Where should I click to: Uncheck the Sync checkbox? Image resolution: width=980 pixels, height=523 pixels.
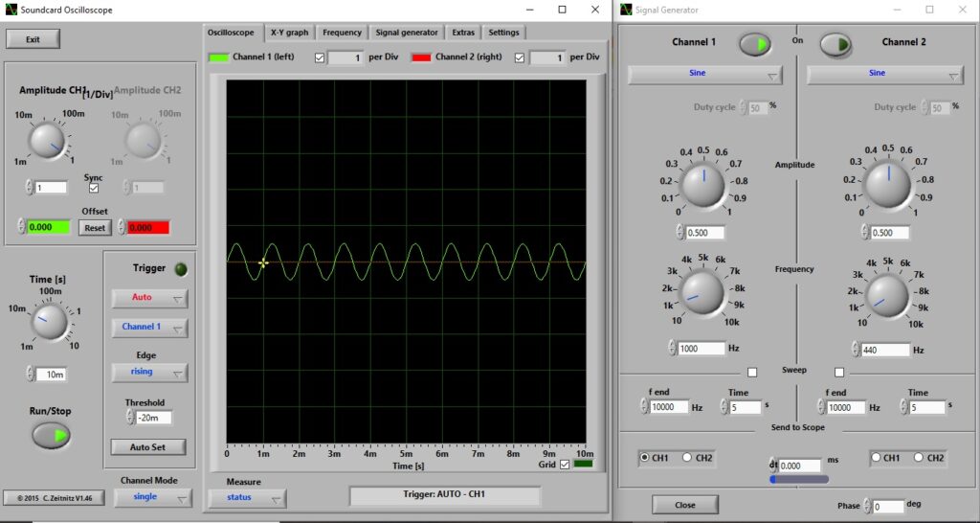click(x=94, y=188)
